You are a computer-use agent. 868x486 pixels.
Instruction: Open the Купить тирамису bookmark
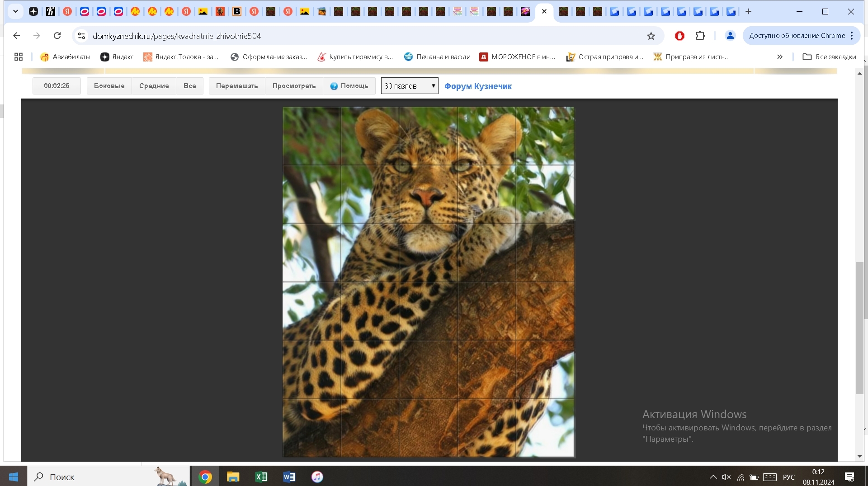pos(355,57)
